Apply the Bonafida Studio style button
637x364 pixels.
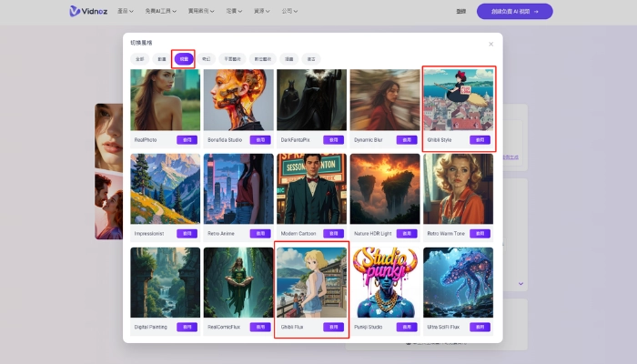[260, 140]
